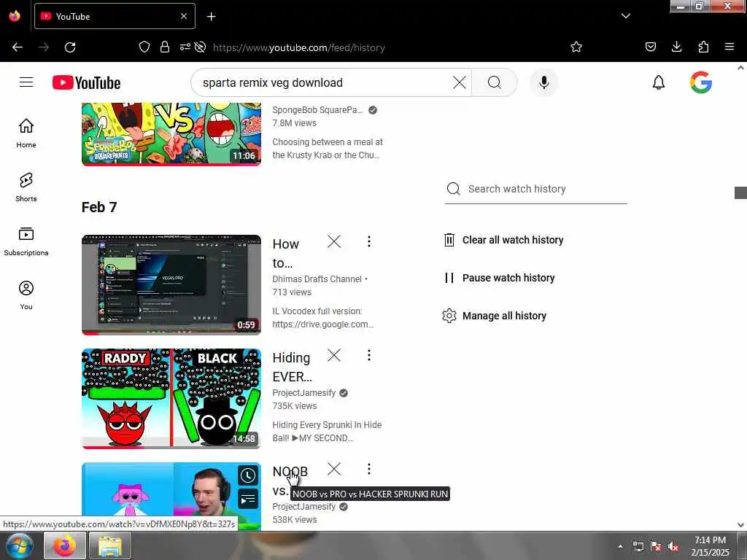The height and width of the screenshot is (560, 747).
Task: Click the site permissions icon in address bar
Action: [x=185, y=47]
